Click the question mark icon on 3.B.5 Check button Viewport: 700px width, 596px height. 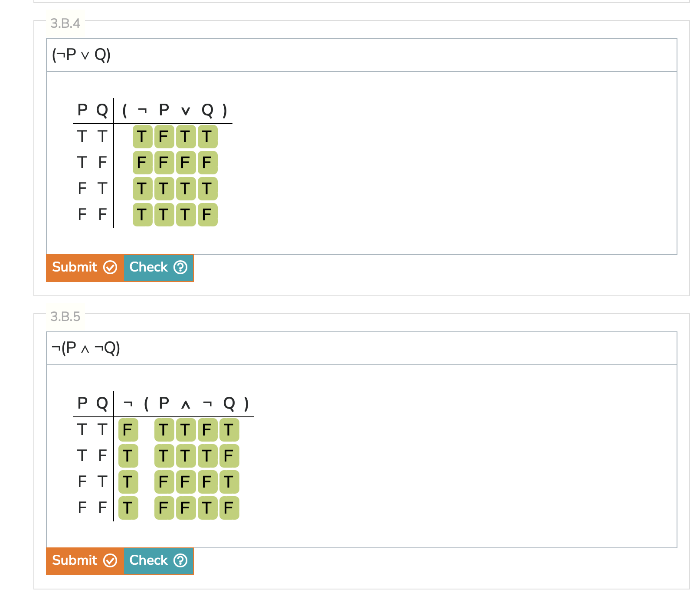tap(180, 561)
